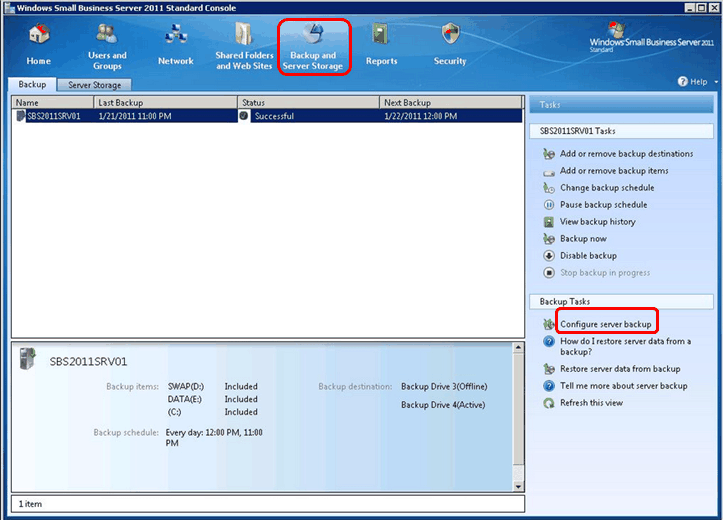Click Add or remove backup destinations icon
The height and width of the screenshot is (520, 723).
point(549,154)
